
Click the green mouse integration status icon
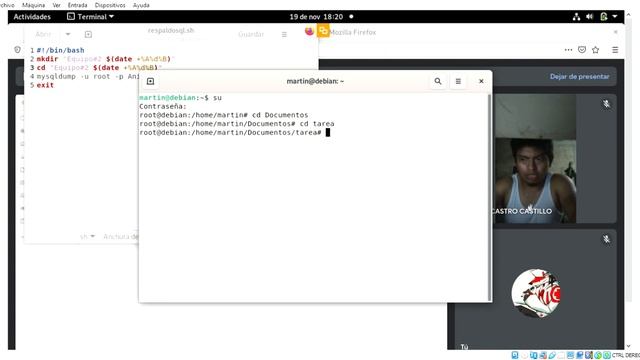[x=598, y=355]
